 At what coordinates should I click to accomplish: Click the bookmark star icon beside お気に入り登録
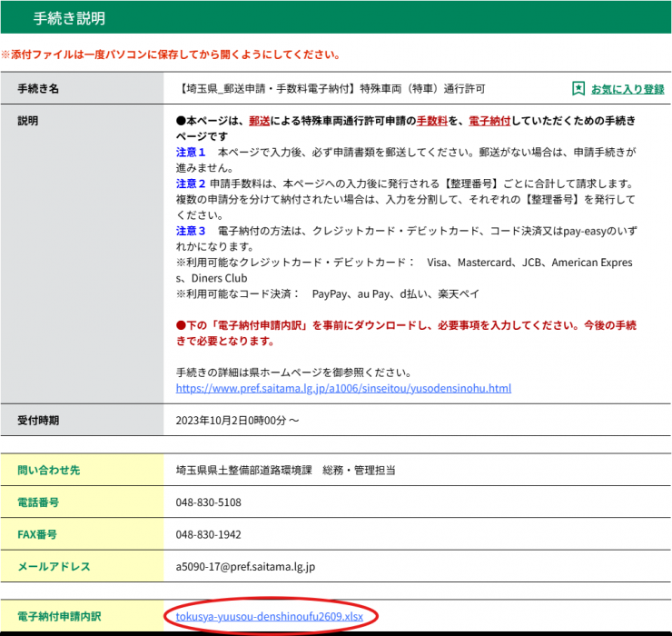click(578, 89)
